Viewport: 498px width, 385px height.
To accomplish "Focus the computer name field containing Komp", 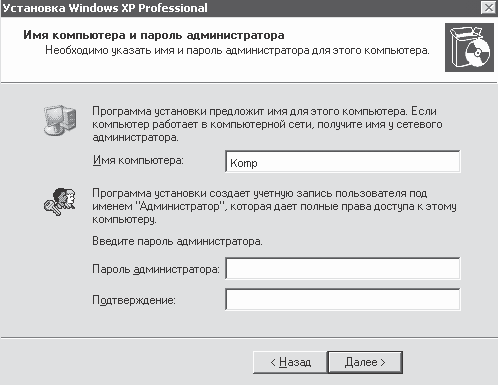I will [343, 162].
